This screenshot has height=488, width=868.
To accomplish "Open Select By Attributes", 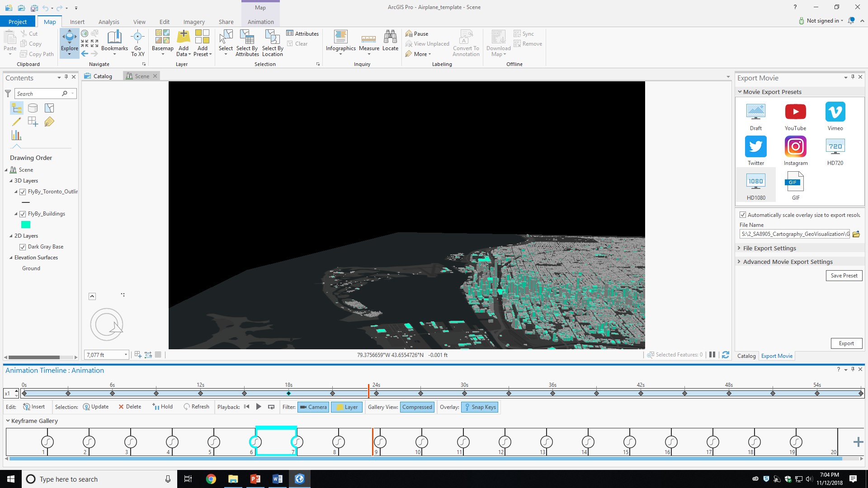I will tap(247, 43).
